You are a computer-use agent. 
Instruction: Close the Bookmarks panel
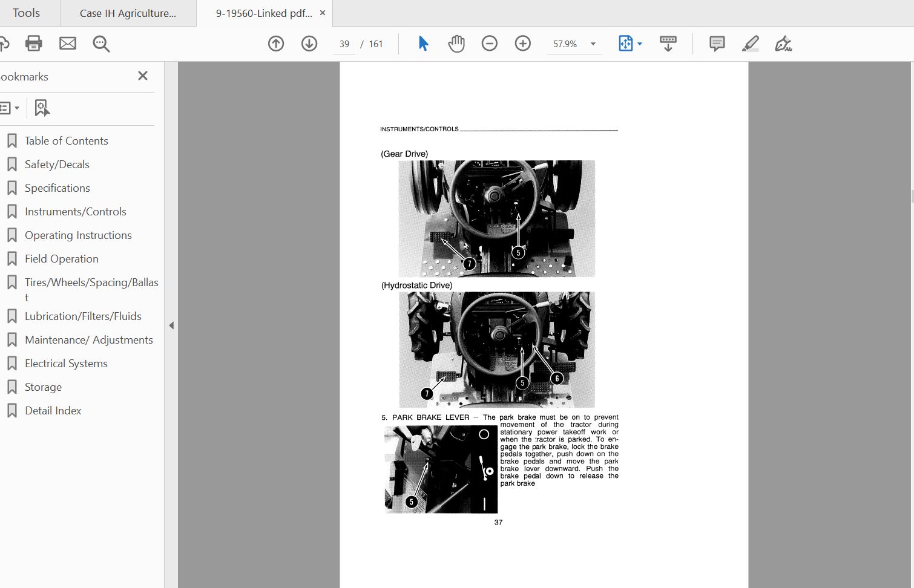[143, 76]
